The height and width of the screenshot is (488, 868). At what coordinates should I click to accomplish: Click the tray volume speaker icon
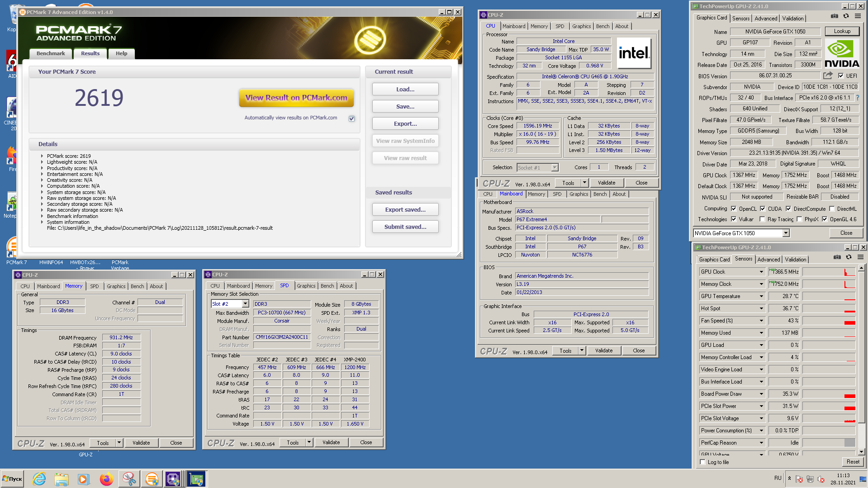click(821, 479)
